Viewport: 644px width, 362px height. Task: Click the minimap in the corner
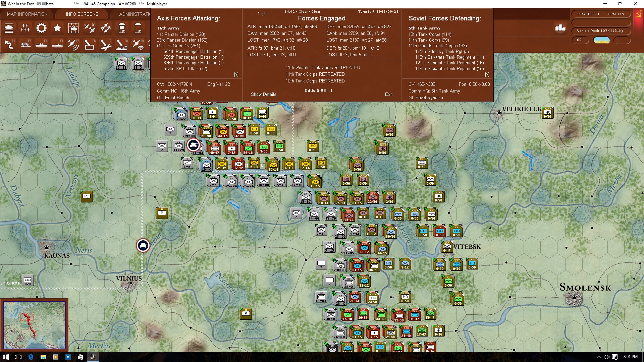(34, 324)
